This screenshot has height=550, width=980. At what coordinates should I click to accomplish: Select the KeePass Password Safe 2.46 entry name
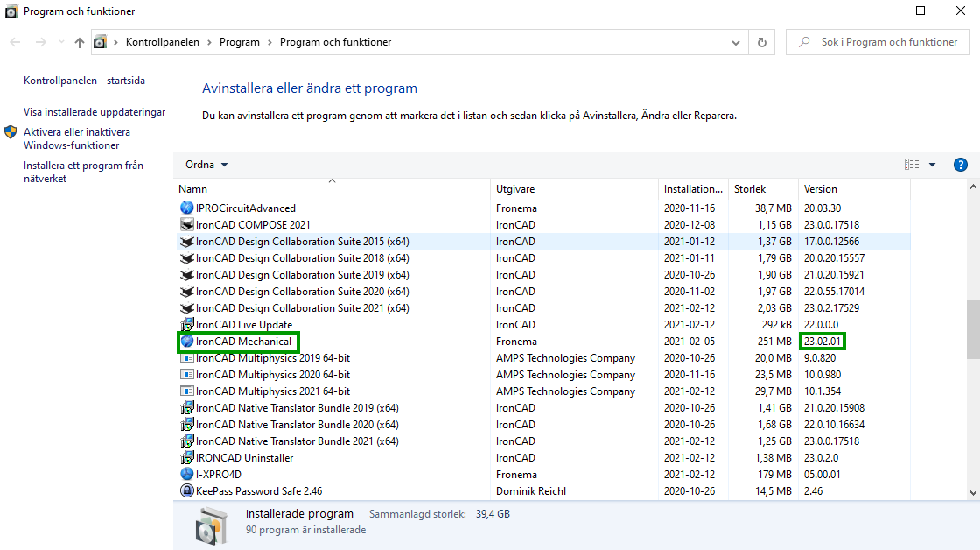(x=259, y=491)
